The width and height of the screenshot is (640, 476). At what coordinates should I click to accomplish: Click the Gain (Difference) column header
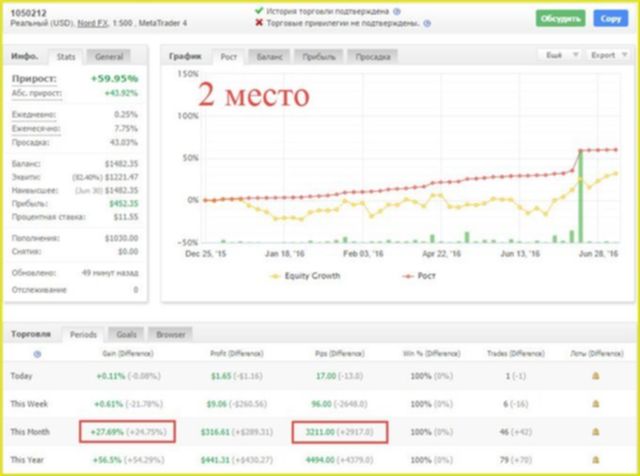(128, 354)
